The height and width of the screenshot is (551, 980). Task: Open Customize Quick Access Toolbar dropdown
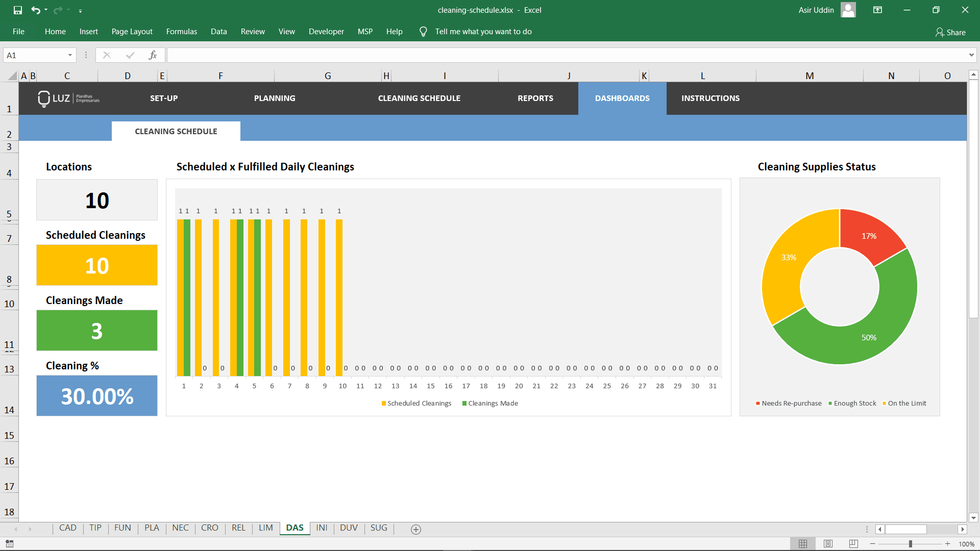pyautogui.click(x=80, y=10)
